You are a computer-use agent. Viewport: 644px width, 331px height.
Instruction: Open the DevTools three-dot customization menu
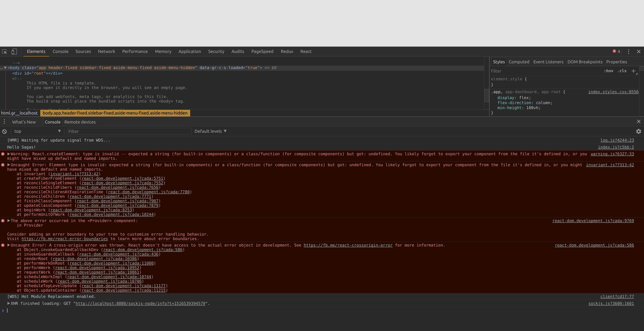point(629,52)
